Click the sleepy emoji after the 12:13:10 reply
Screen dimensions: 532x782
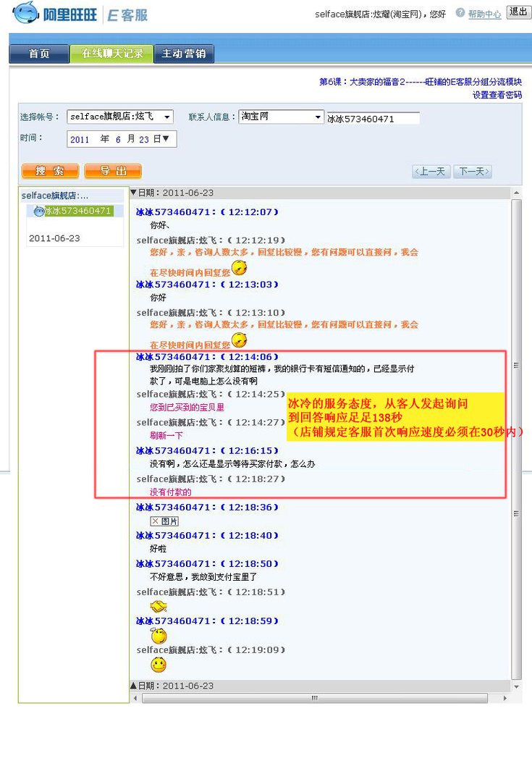click(x=240, y=340)
